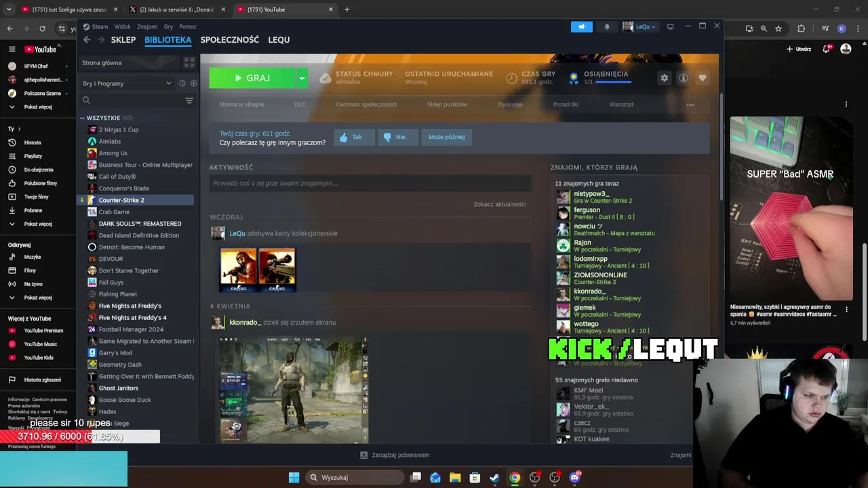Click the Windows Wyszukaj search box
Viewport: 868px width, 488px height.
coord(353,478)
